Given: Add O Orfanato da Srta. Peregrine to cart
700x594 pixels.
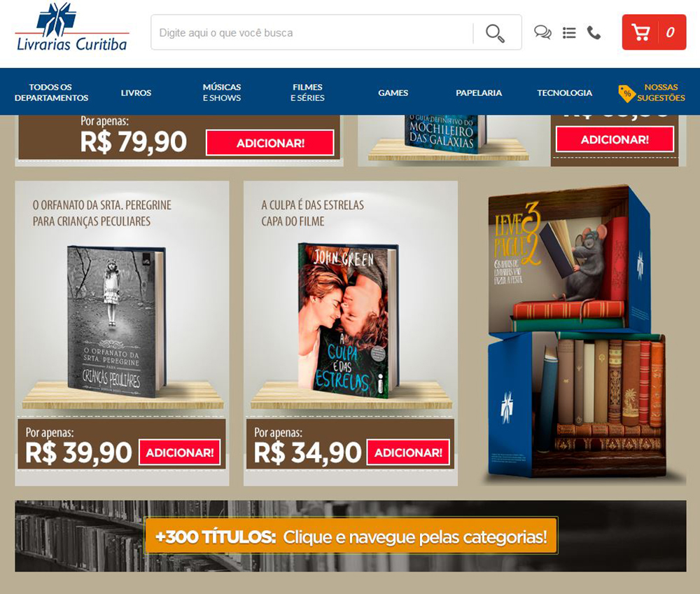Looking at the screenshot, I should click(x=179, y=453).
